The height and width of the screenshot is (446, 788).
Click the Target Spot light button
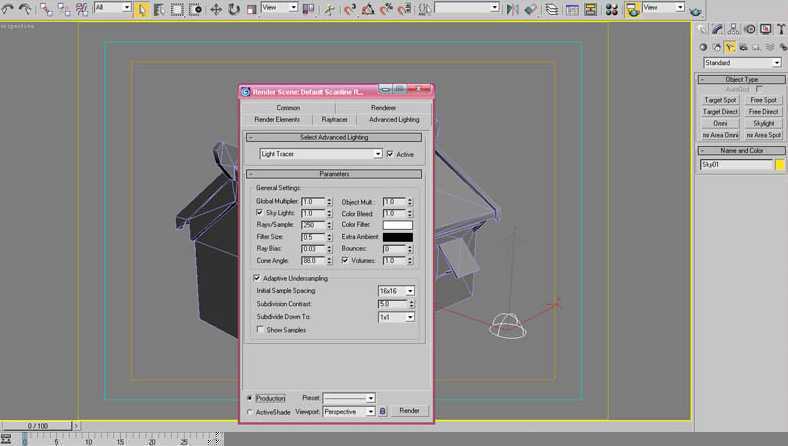pyautogui.click(x=720, y=100)
